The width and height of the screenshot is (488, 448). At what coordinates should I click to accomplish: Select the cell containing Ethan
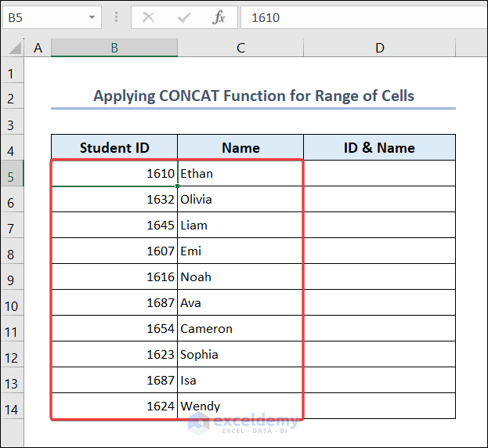240,173
